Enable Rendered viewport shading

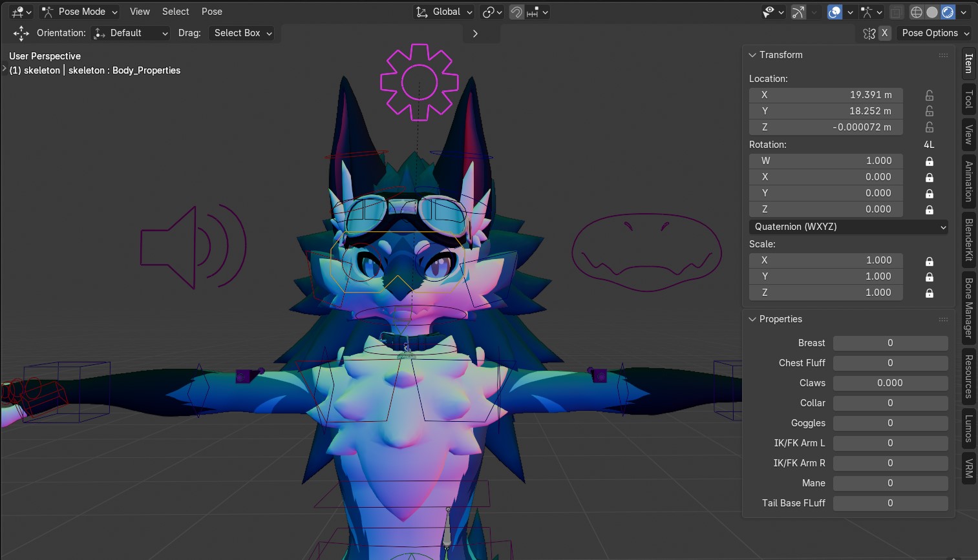click(x=962, y=12)
